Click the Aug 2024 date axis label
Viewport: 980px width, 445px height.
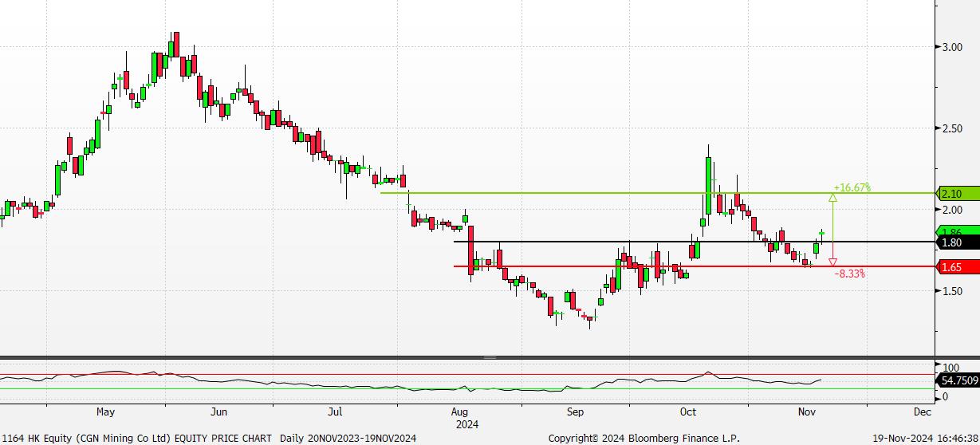click(x=459, y=418)
